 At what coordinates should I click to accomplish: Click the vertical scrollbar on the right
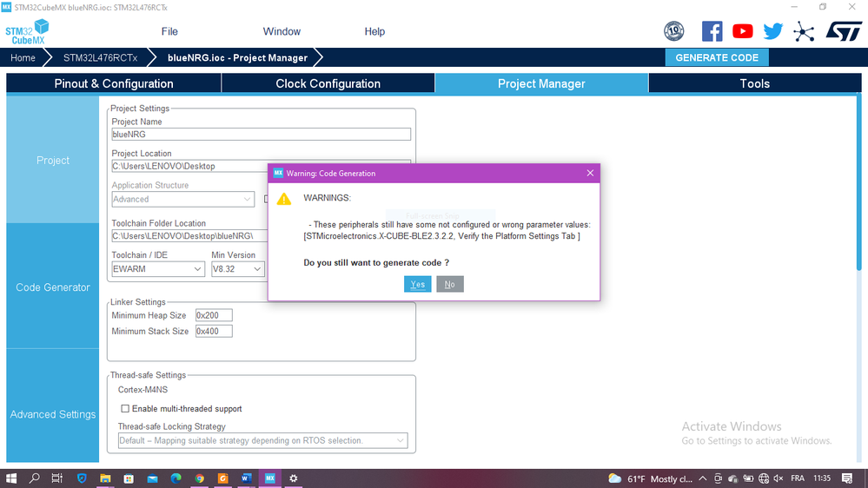859,182
